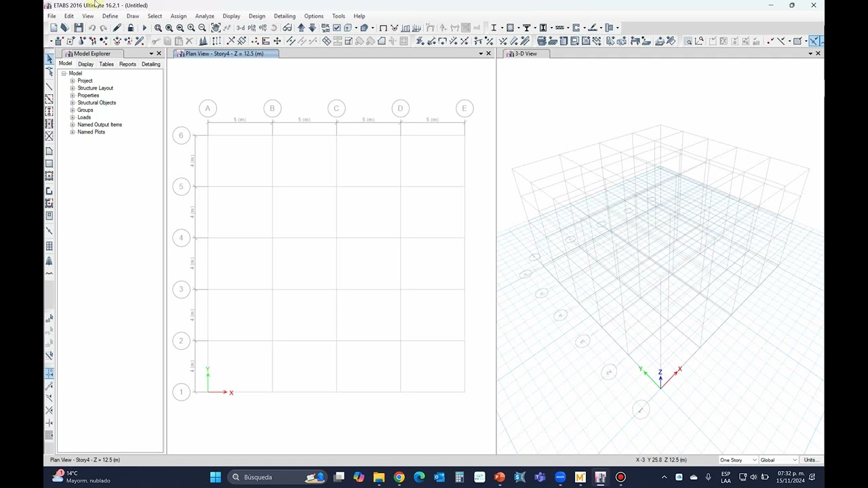This screenshot has width=868, height=488.
Task: Click the New Model icon in toolbar
Action: coord(54,28)
